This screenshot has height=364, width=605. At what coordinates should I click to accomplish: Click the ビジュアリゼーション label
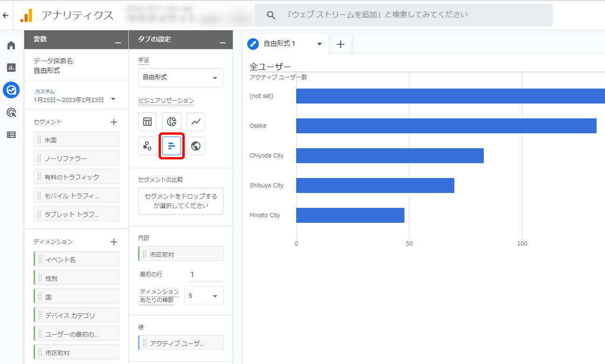(166, 100)
